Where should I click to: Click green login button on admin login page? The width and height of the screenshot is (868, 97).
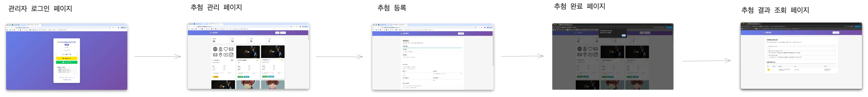click(x=67, y=62)
